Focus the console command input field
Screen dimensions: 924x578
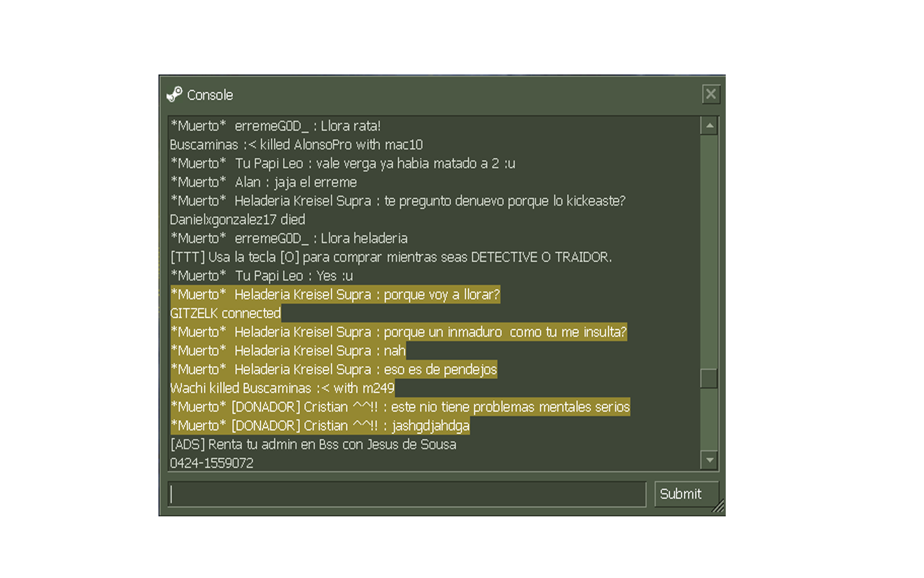click(407, 494)
